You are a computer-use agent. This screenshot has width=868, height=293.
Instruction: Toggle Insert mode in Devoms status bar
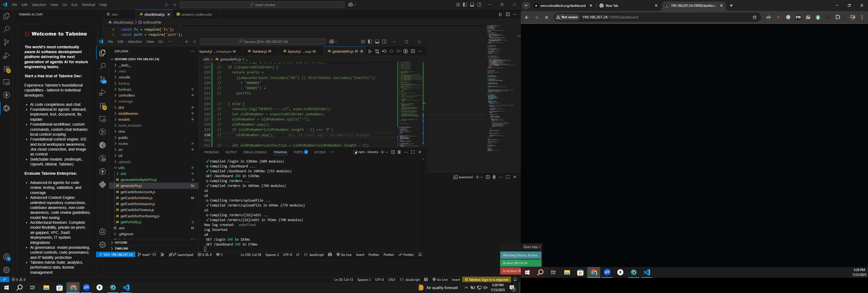pyautogui.click(x=360, y=254)
